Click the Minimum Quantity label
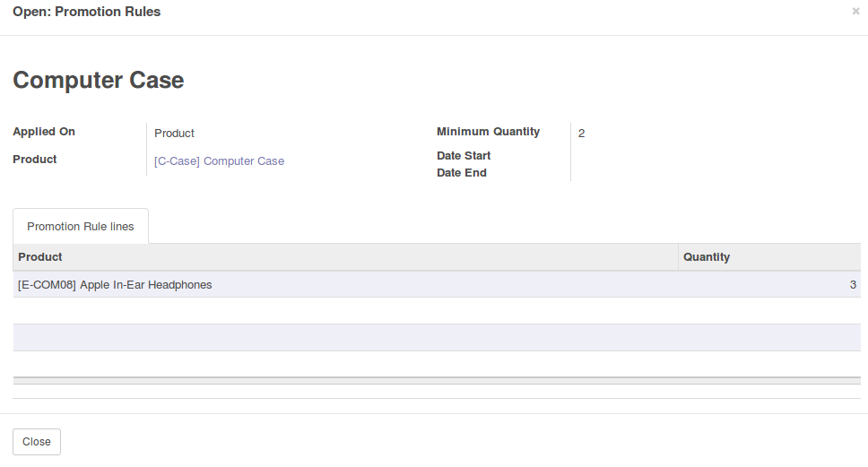This screenshot has height=467, width=868. pos(488,132)
